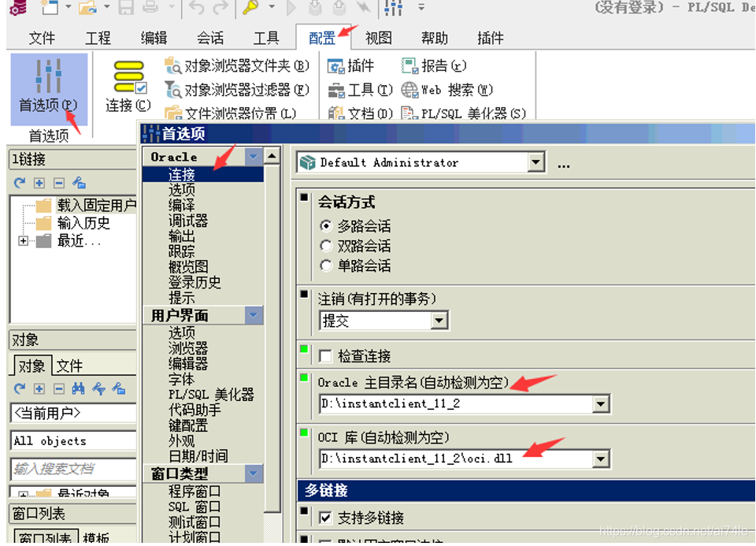The height and width of the screenshot is (546, 756).
Task: Select 调试器 in the Oracle preferences list
Action: (x=188, y=221)
